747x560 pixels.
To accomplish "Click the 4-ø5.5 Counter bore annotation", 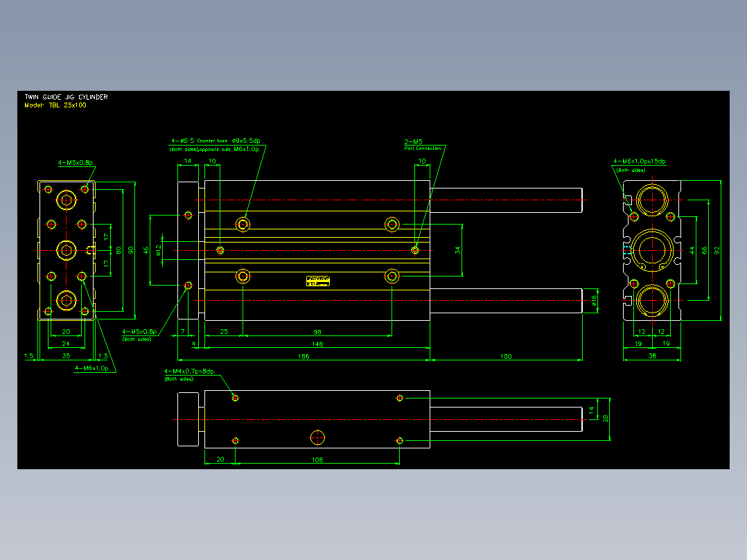I will click(x=216, y=141).
